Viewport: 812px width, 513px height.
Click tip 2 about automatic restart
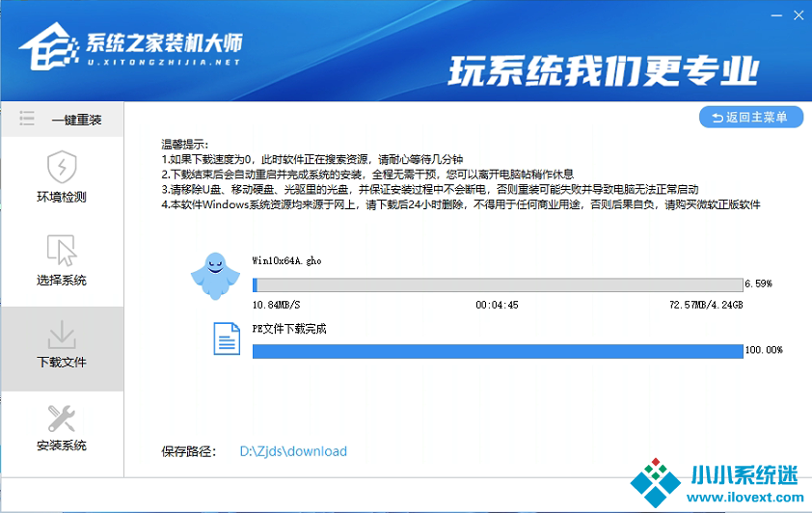click(x=367, y=175)
